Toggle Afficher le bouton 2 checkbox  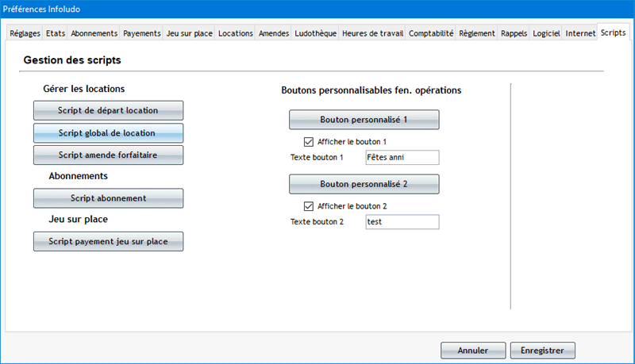point(310,206)
